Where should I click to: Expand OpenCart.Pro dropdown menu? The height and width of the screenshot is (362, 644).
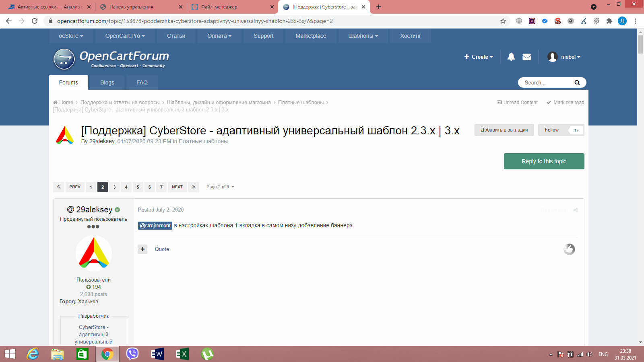(x=125, y=36)
